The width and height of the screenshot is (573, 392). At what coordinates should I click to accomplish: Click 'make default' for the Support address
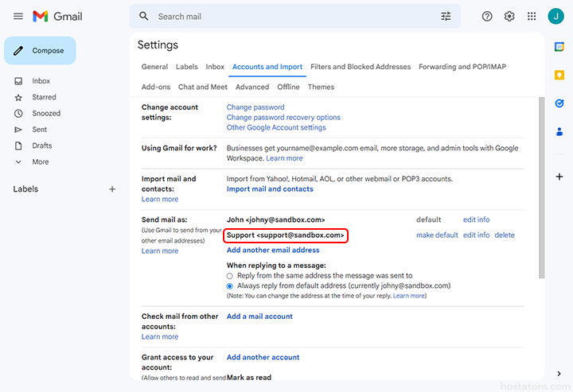coord(437,235)
